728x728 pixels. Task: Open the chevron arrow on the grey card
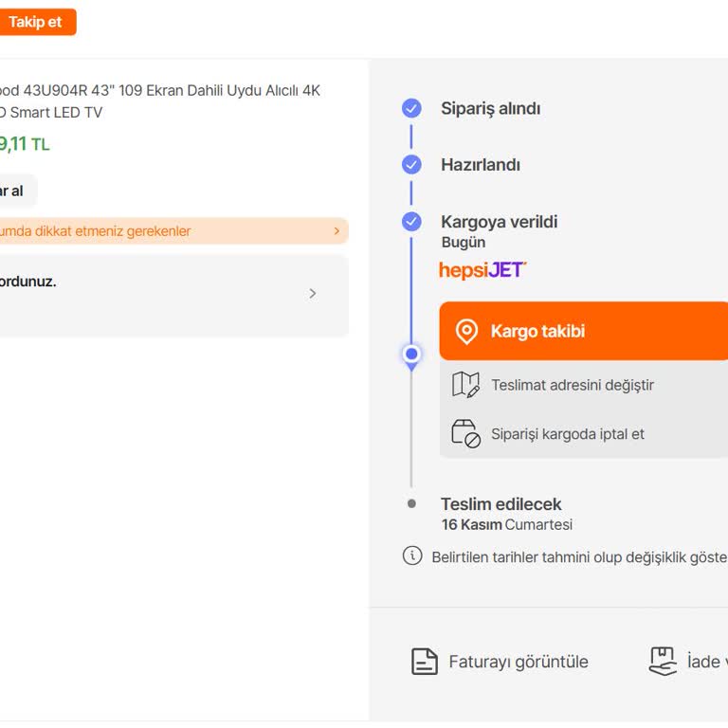coord(313,294)
